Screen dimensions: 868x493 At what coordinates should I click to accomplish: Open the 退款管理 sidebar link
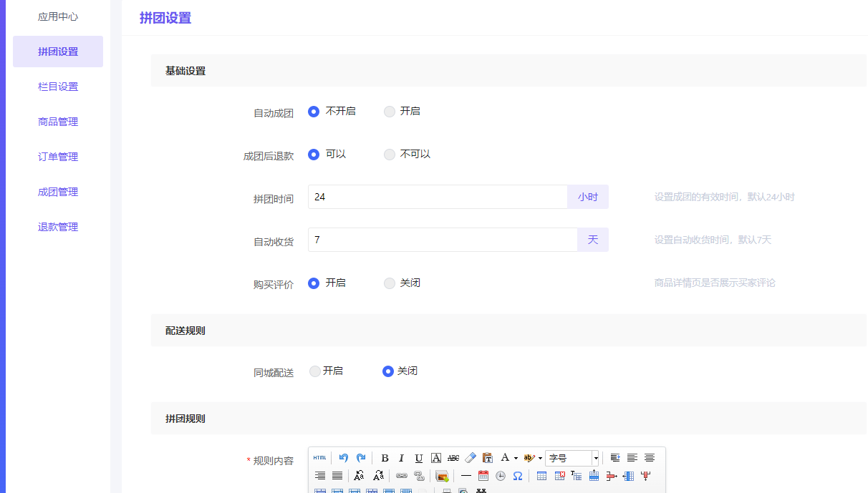click(58, 227)
